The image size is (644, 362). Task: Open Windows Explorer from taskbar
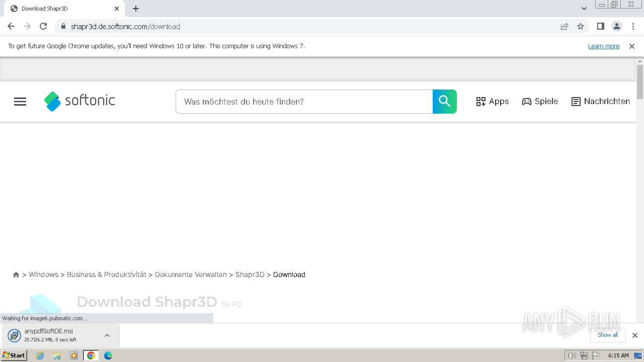(57, 355)
